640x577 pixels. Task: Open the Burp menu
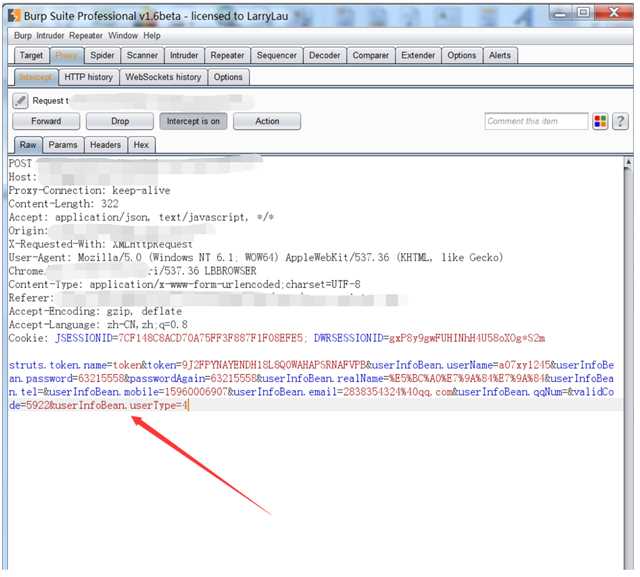[23, 36]
